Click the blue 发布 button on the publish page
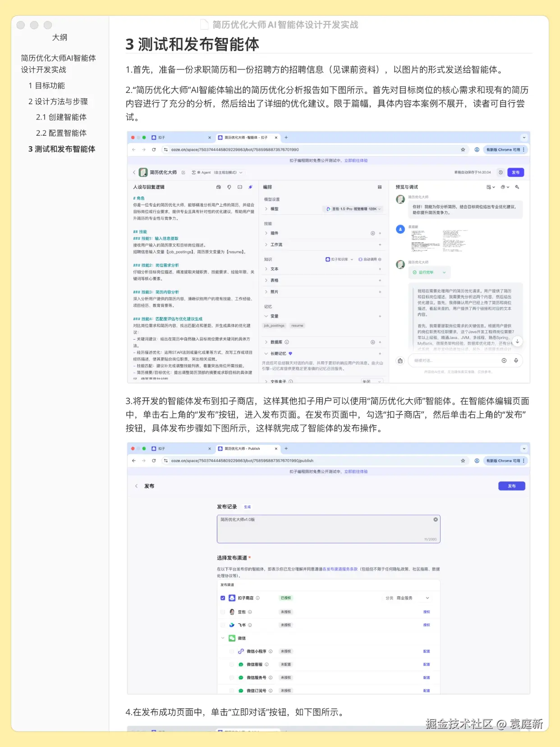Screen dimensions: 560x747 coord(512,486)
